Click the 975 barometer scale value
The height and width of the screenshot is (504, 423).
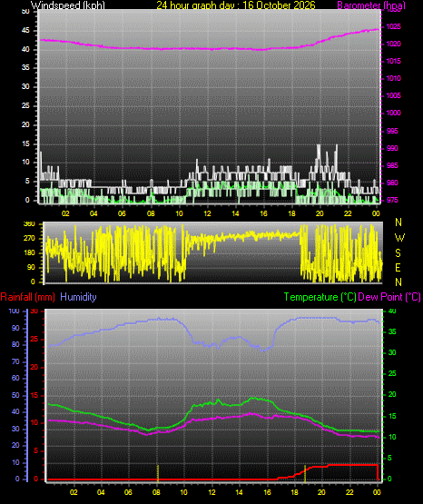pyautogui.click(x=393, y=200)
